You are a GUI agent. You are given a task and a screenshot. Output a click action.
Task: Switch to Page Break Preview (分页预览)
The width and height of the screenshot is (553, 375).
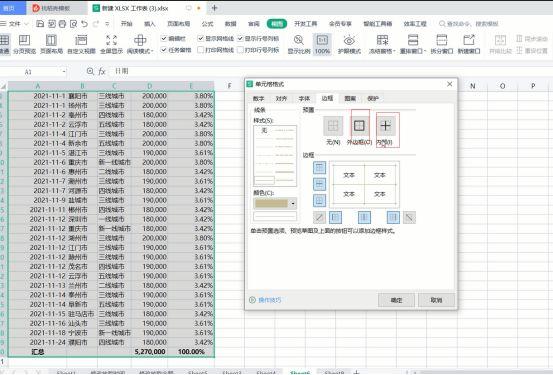24,44
